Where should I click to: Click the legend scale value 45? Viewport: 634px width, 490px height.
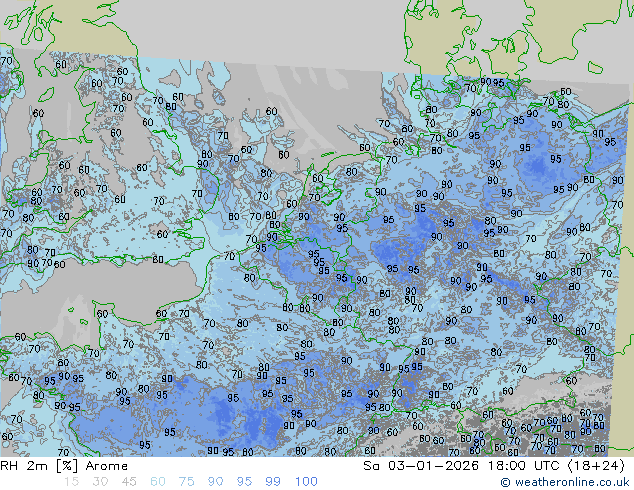tap(129, 482)
